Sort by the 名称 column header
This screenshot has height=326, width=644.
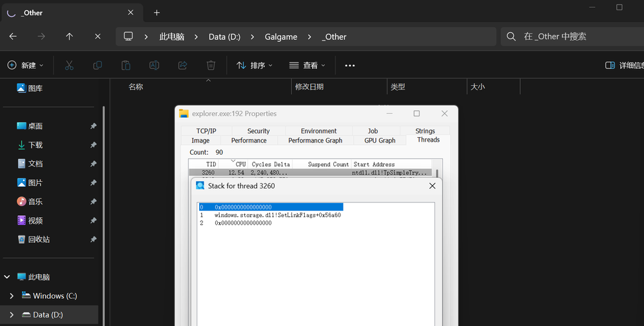(136, 87)
